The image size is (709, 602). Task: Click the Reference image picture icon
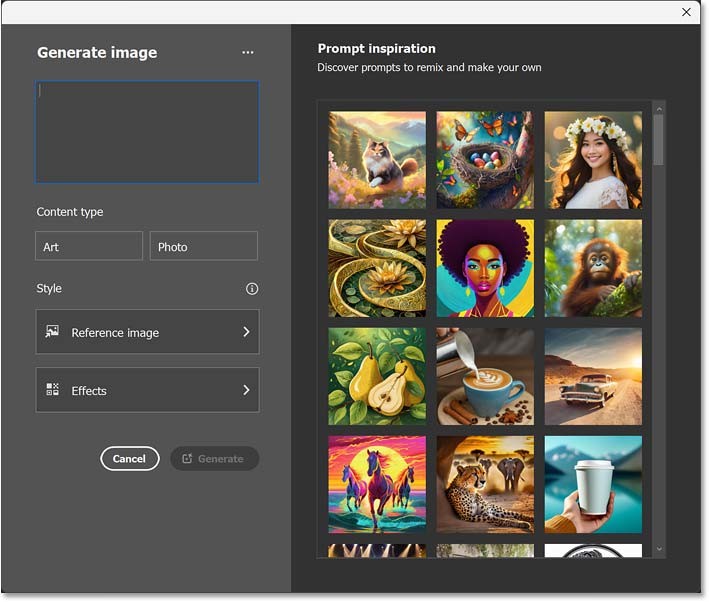tap(53, 332)
